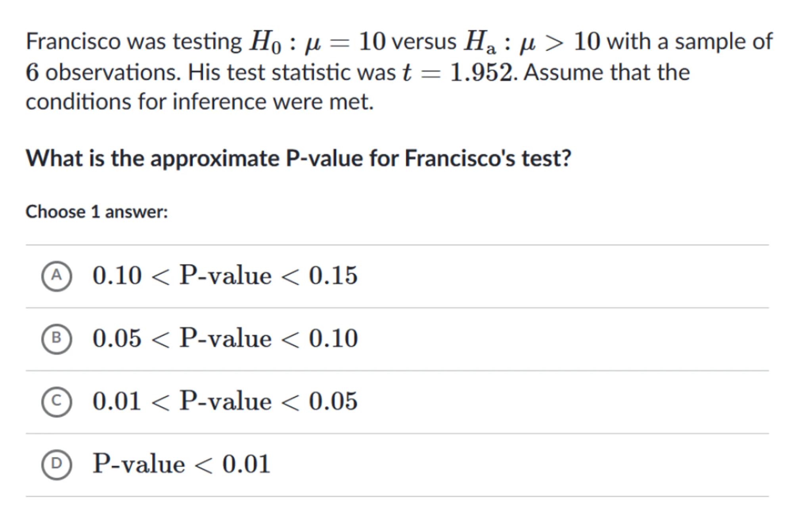812x508 pixels.
Task: Click the word 'versus' between the hypotheses
Action: tap(423, 41)
